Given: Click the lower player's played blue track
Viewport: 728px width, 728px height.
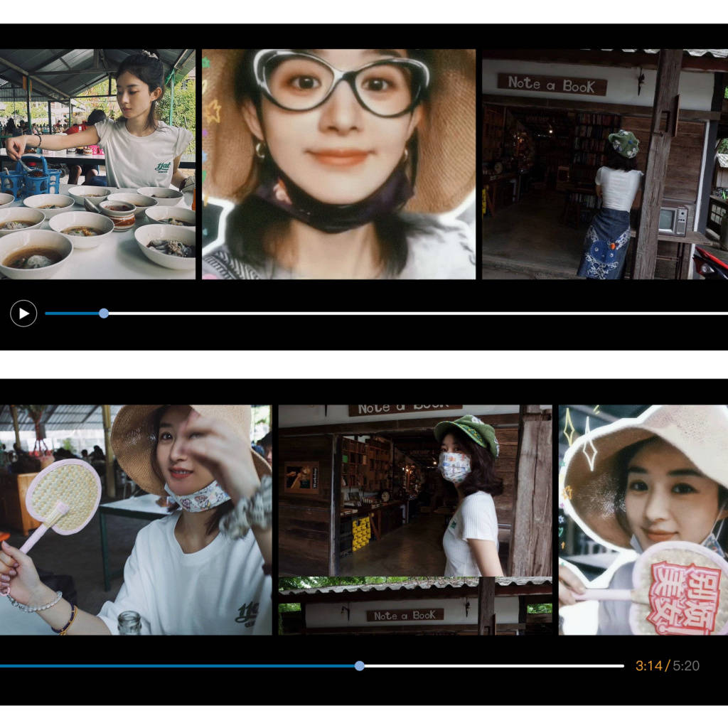Looking at the screenshot, I should point(178,665).
